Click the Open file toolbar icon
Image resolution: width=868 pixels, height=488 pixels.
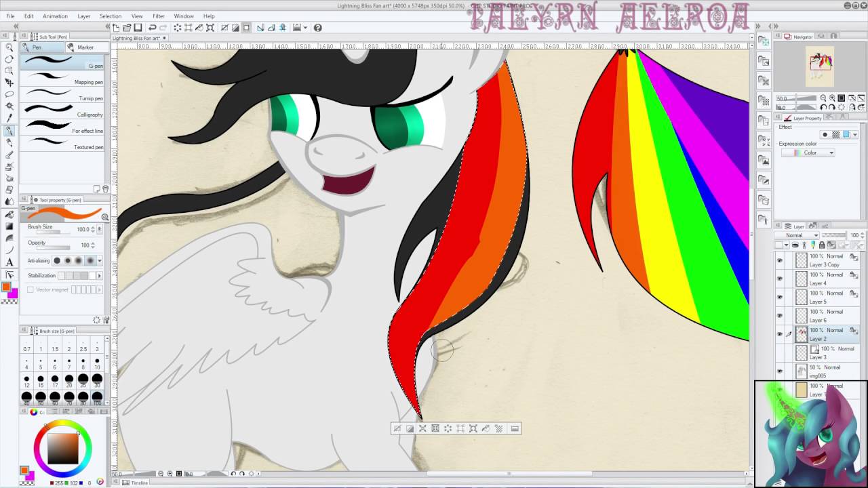[x=127, y=28]
